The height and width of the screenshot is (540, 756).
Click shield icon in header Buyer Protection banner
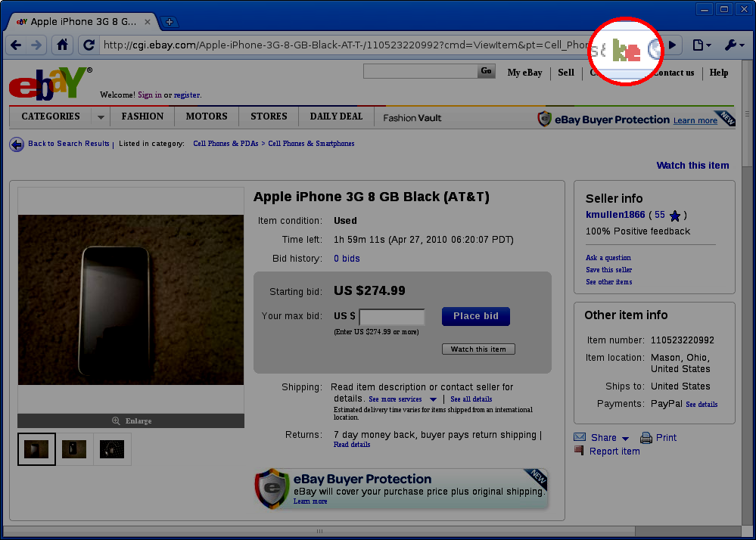click(x=544, y=119)
